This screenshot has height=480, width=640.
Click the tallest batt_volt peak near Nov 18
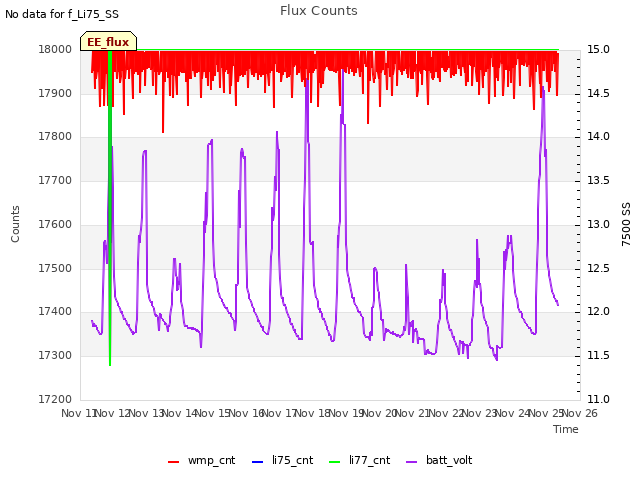342,72
